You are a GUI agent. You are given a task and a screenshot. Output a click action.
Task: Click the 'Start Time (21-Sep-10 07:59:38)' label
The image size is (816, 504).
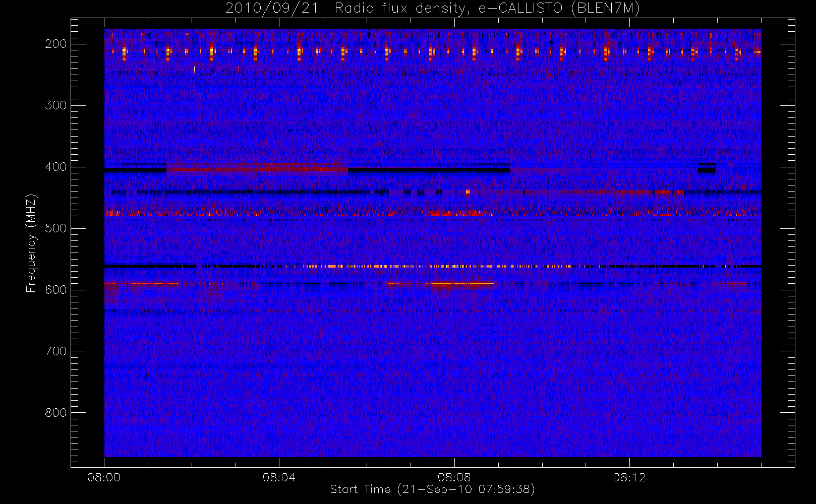[432, 489]
